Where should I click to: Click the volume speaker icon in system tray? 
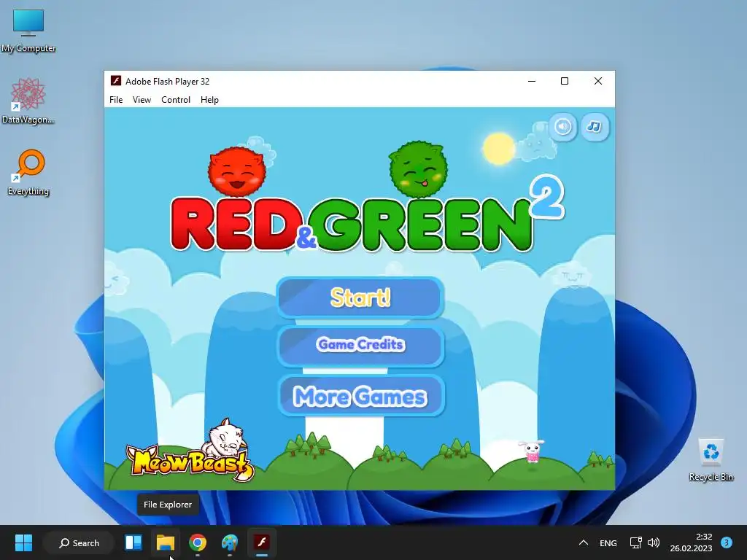pos(654,542)
